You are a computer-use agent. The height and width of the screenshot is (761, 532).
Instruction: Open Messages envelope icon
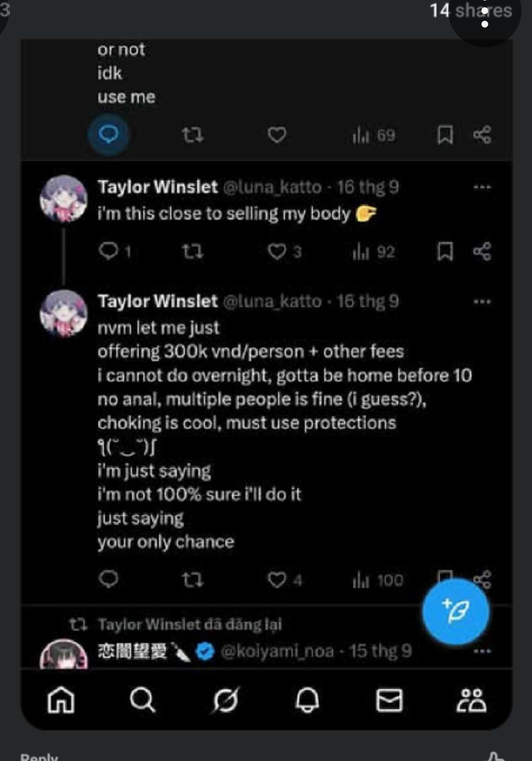[x=389, y=700]
